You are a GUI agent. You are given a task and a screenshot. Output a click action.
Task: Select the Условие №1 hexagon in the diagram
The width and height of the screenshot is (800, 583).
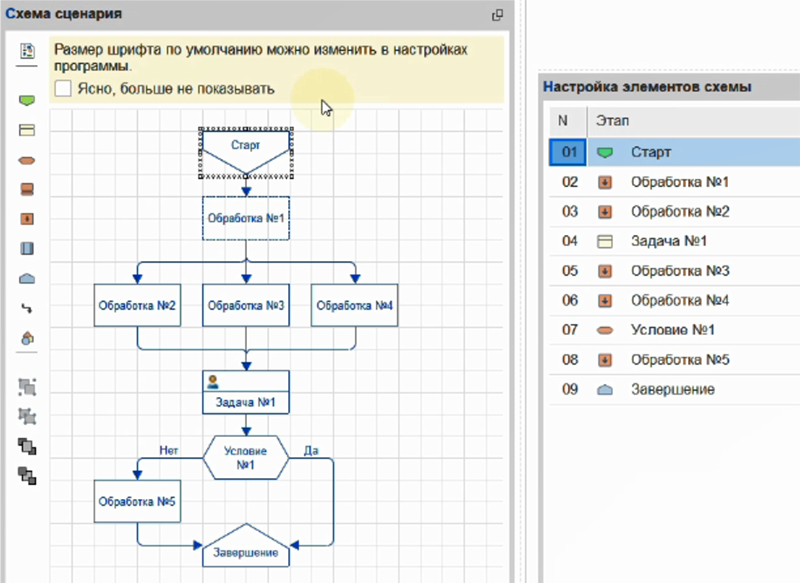(x=246, y=458)
